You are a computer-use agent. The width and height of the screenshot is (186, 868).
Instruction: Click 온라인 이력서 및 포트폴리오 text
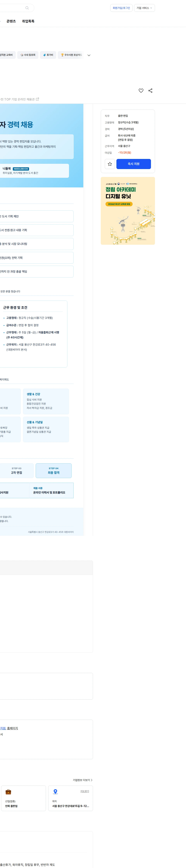pos(49,493)
